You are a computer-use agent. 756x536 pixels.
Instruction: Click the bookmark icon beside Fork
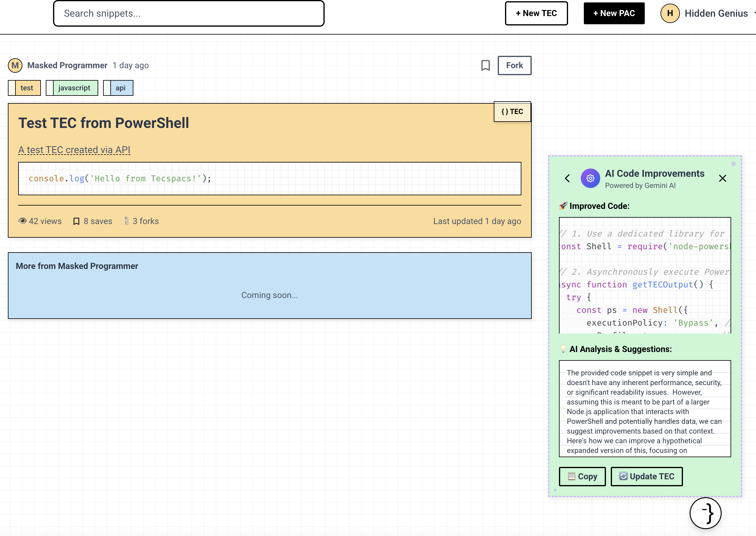[x=485, y=65]
